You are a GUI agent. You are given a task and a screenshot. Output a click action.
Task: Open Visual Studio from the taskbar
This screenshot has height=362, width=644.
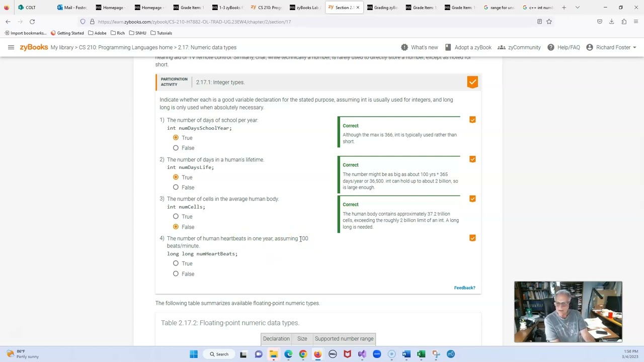click(362, 354)
